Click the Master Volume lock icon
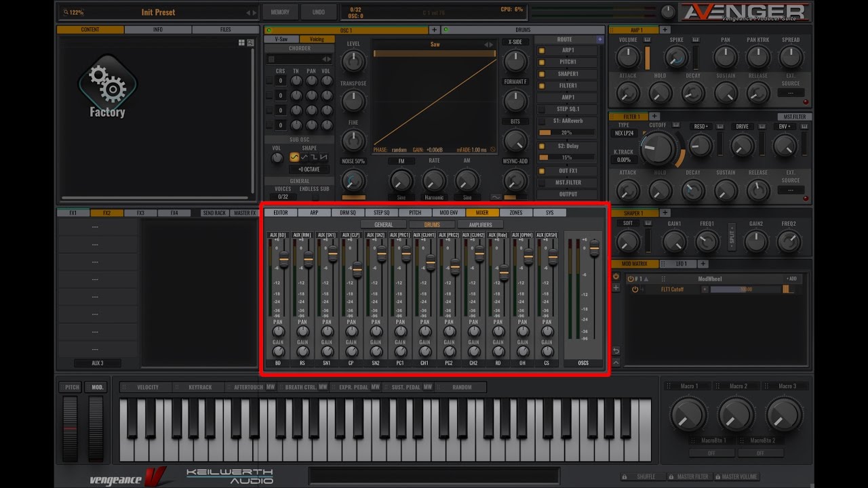This screenshot has width=868, height=488. 717,476
